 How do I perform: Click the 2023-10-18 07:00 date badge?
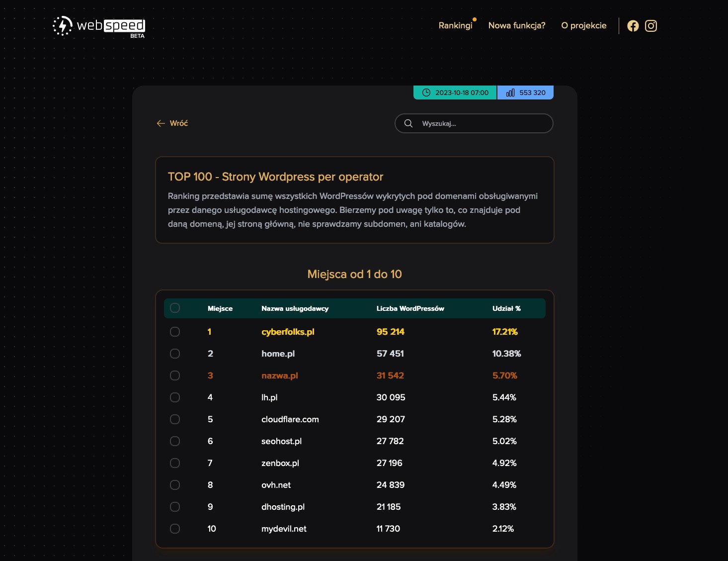[x=455, y=93]
